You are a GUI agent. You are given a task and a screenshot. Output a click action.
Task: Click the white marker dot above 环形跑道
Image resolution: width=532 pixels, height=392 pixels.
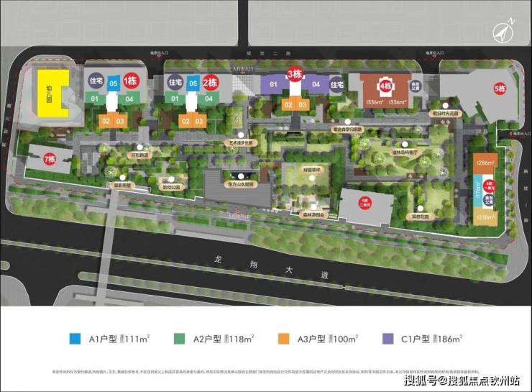(x=139, y=147)
